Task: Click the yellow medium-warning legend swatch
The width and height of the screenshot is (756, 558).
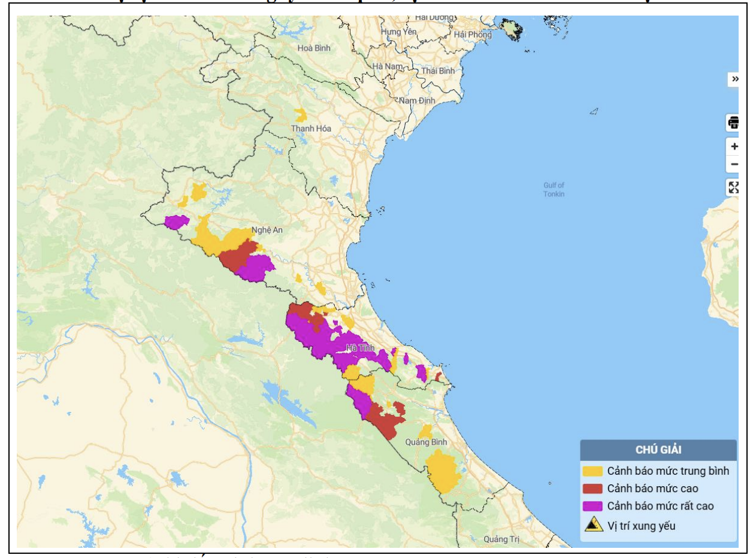Action: click(592, 471)
